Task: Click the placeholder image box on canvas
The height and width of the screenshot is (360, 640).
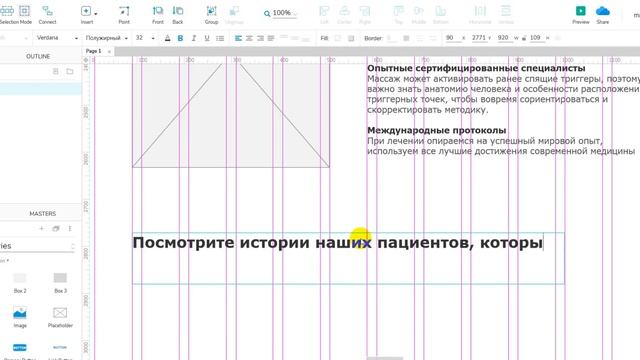Action: click(x=231, y=115)
